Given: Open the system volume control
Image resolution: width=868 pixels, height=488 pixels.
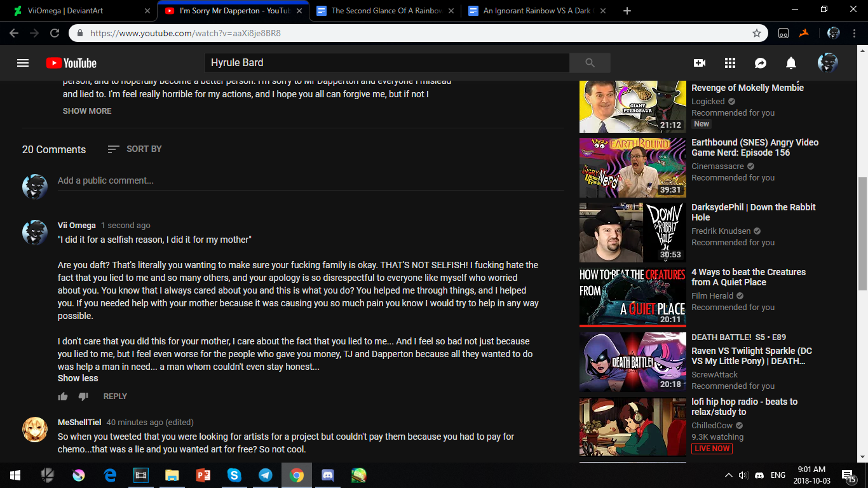Looking at the screenshot, I should (x=742, y=475).
